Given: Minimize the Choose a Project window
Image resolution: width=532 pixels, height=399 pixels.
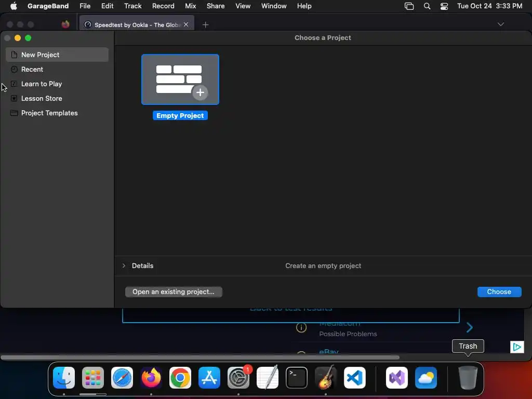Looking at the screenshot, I should point(18,38).
